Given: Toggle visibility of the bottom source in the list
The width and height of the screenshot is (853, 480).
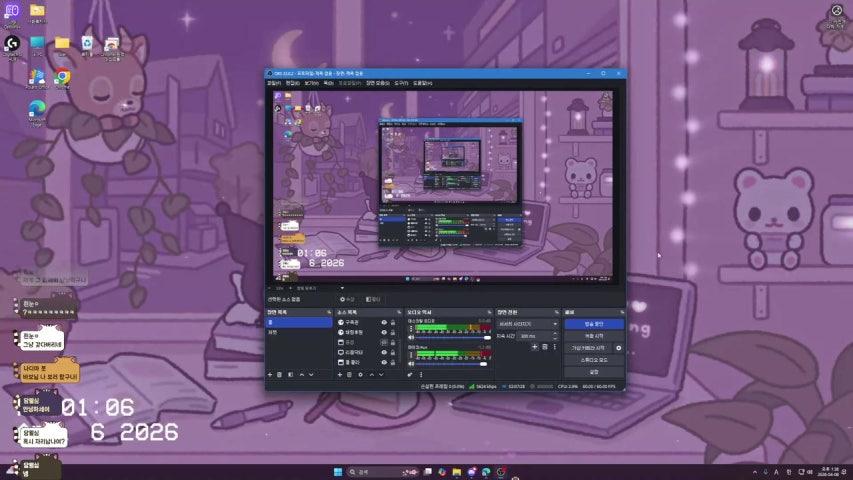Looking at the screenshot, I should pos(384,362).
